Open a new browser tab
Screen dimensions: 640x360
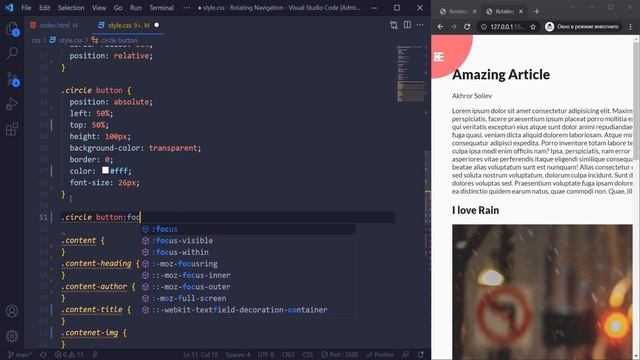(537, 11)
